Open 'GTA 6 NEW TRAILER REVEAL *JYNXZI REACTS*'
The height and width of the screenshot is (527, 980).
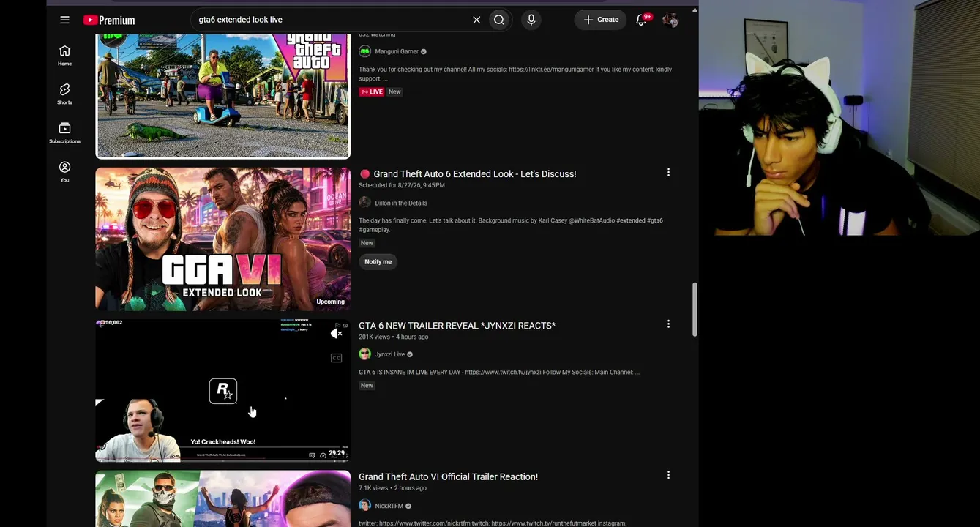tap(457, 326)
